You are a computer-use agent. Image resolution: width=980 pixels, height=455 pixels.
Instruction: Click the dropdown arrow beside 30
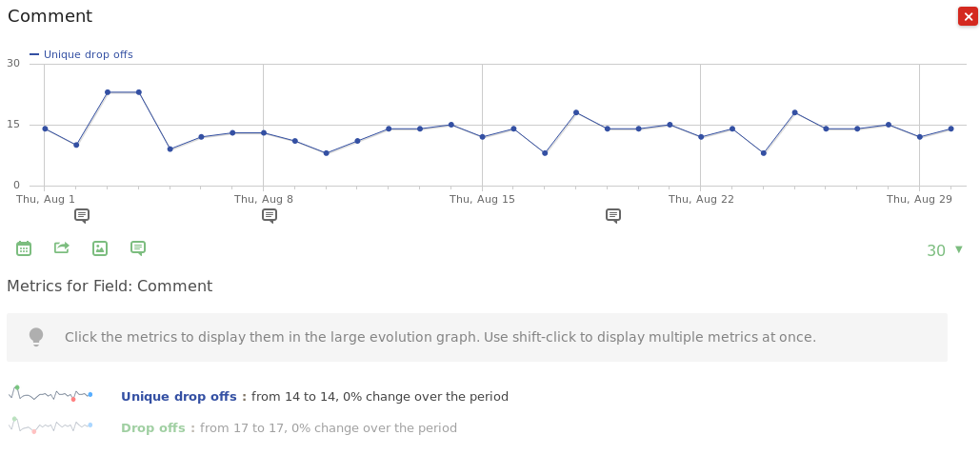(959, 249)
